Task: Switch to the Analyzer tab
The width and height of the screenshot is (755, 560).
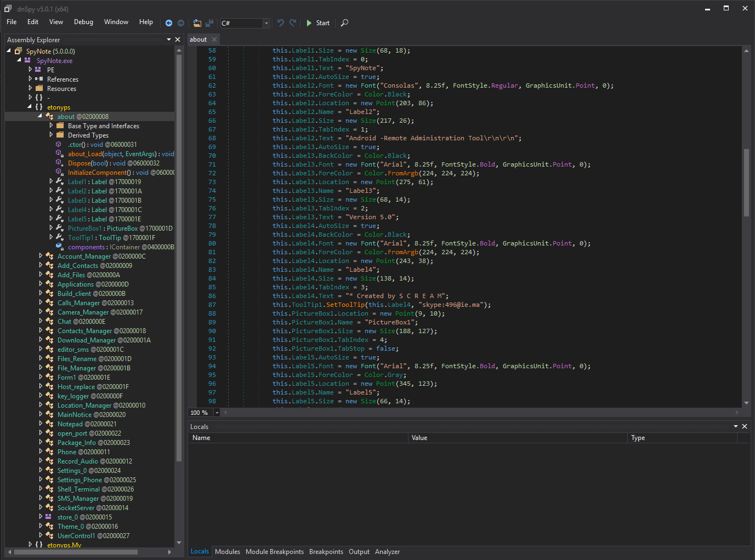Action: (x=388, y=552)
